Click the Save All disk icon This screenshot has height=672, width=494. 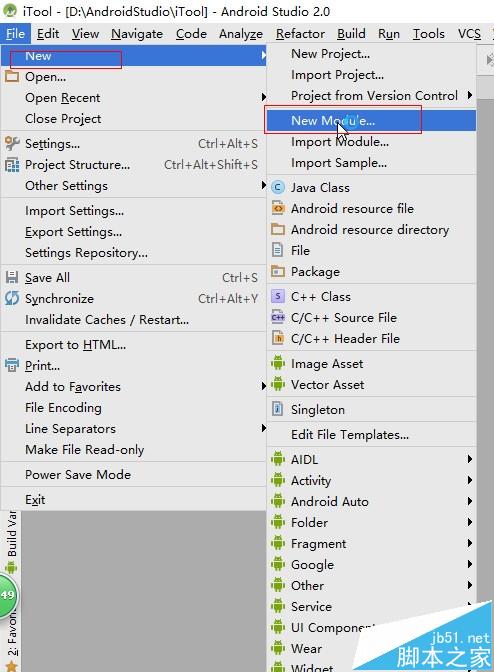12,277
